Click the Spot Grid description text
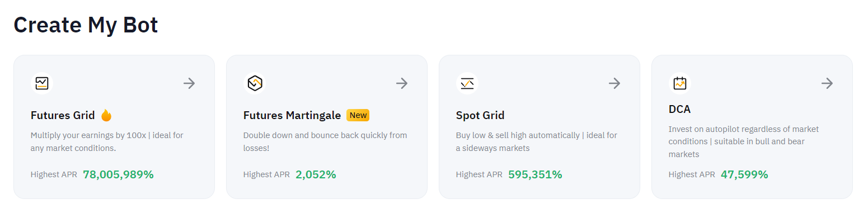868x213 pixels. click(537, 141)
